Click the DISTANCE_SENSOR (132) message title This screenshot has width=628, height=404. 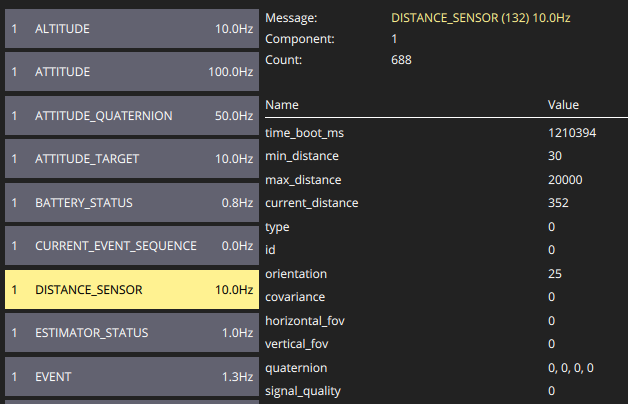coord(481,18)
